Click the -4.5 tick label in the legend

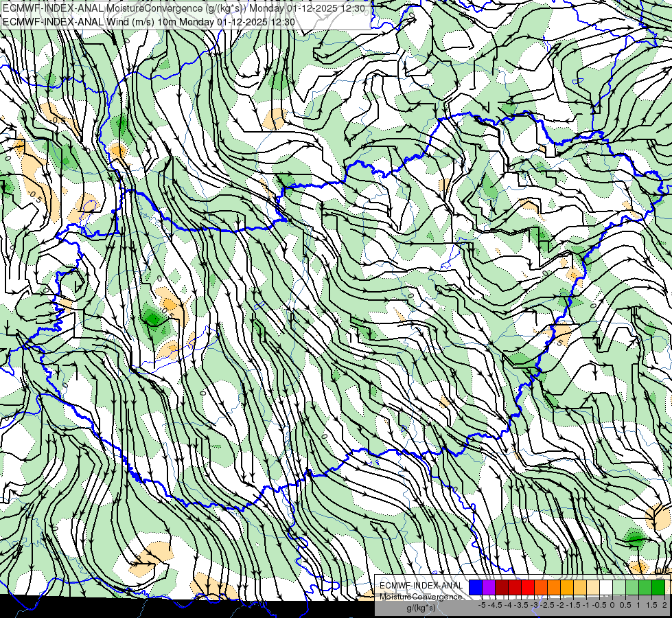[x=496, y=605]
